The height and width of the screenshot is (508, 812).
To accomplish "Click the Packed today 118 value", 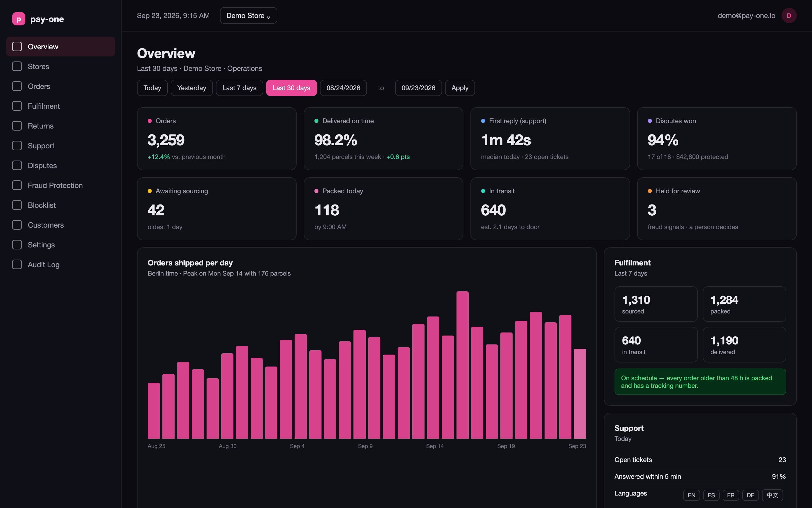I will [327, 210].
